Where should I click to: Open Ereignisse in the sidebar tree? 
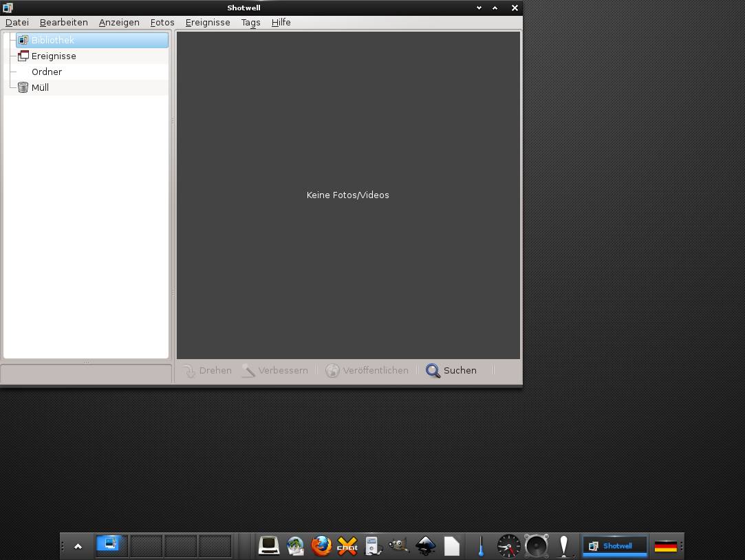pyautogui.click(x=54, y=56)
